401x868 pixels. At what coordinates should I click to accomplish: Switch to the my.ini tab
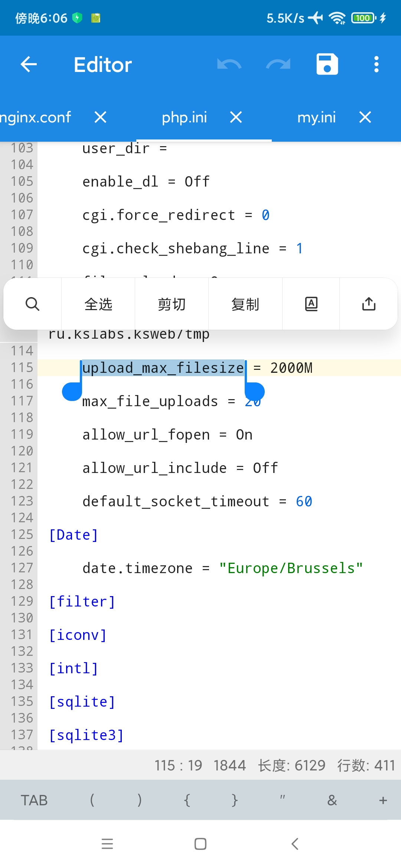coord(316,118)
